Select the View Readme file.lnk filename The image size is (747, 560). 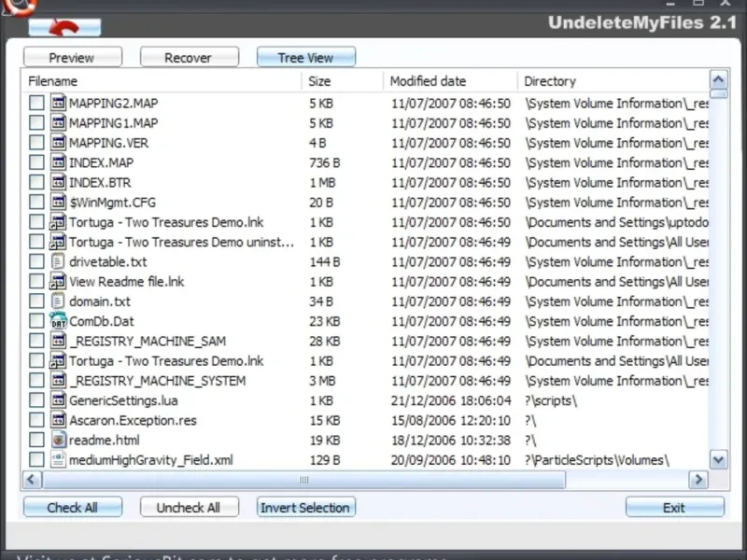[127, 282]
